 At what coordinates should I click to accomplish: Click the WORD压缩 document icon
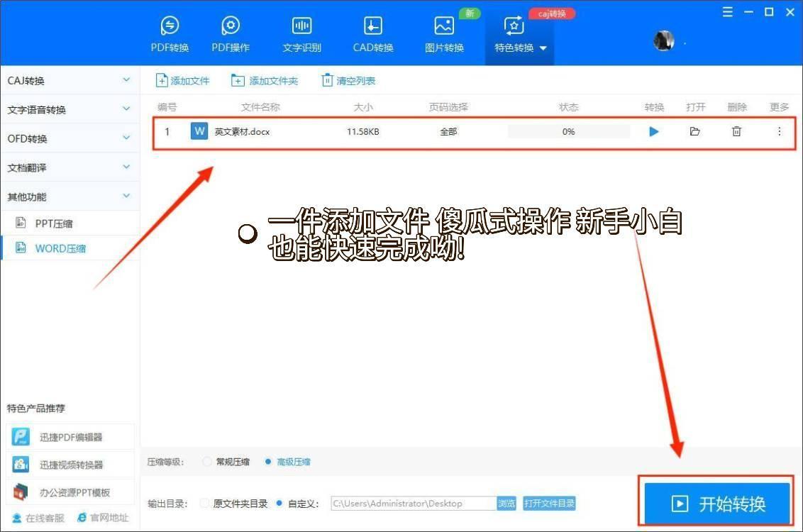[x=21, y=248]
